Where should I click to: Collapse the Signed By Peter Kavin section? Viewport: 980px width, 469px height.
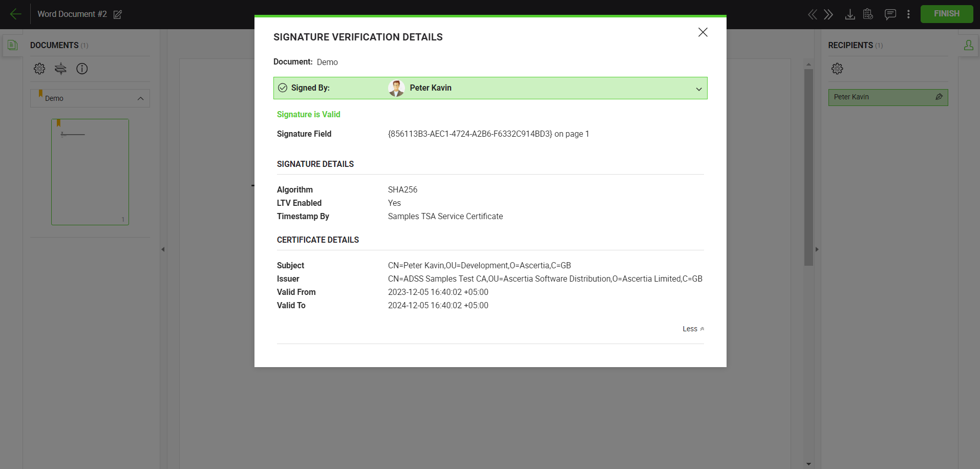pos(698,89)
